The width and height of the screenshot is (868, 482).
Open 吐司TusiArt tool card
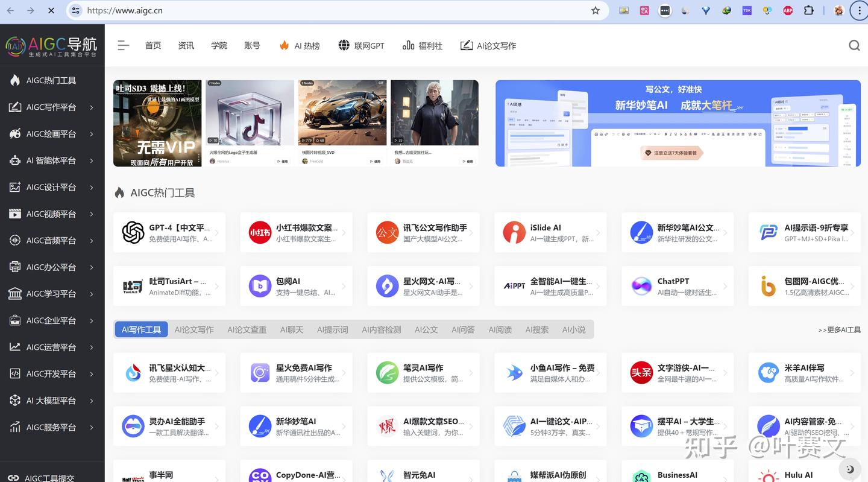pyautogui.click(x=169, y=286)
